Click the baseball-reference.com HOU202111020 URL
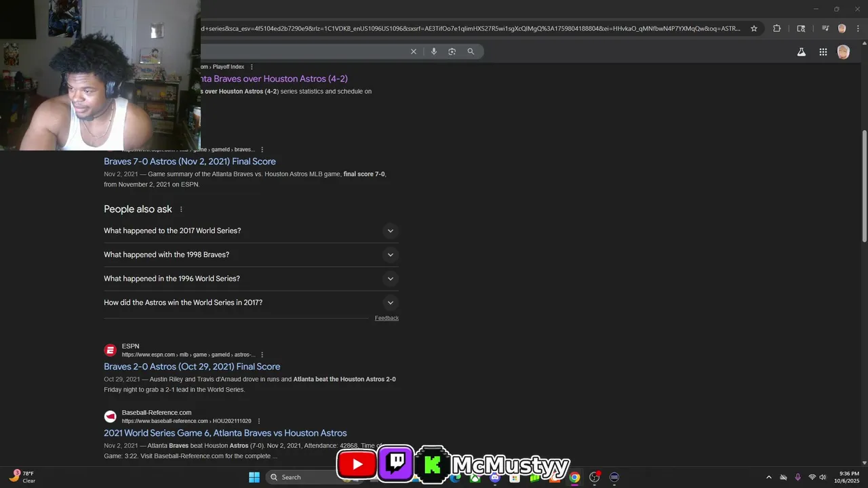This screenshot has width=868, height=488. click(x=186, y=421)
